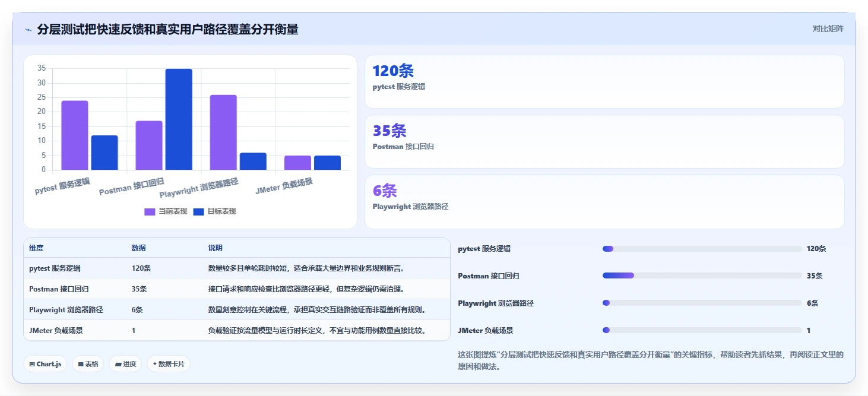Click the blue Postman 目标表现 bar
868x396 pixels.
(x=179, y=119)
